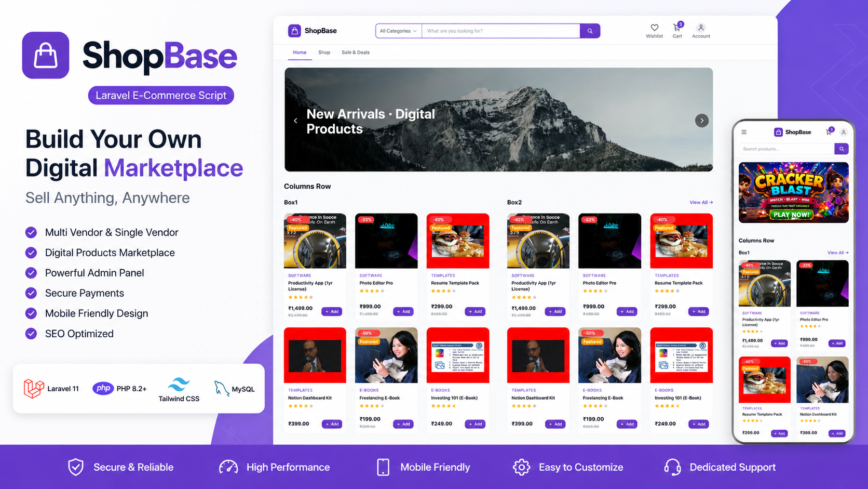
Task: Open the user icon in mobile preview
Action: (x=844, y=132)
